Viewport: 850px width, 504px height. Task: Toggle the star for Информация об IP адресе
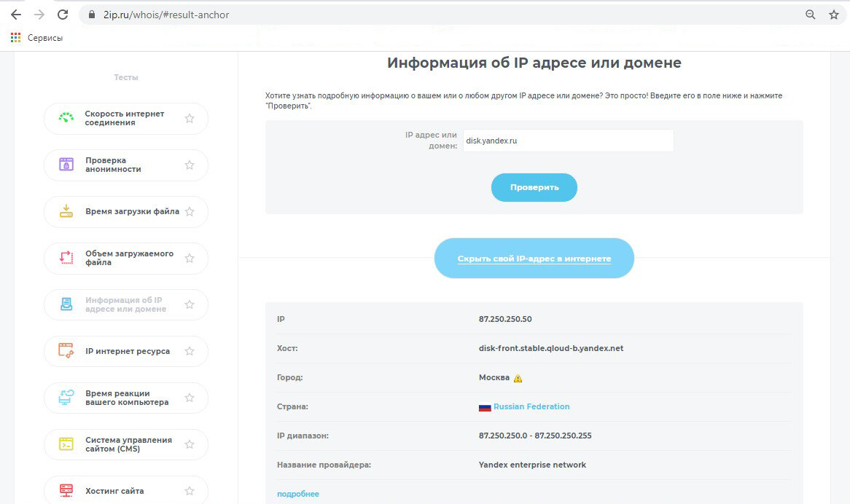coord(190,304)
